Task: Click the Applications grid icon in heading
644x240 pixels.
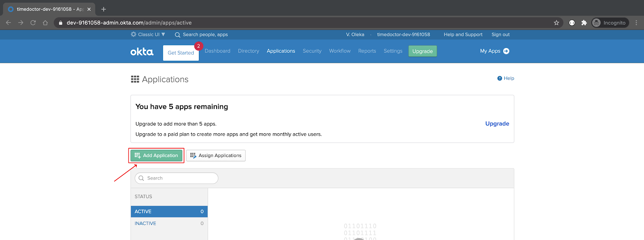Action: [x=135, y=79]
